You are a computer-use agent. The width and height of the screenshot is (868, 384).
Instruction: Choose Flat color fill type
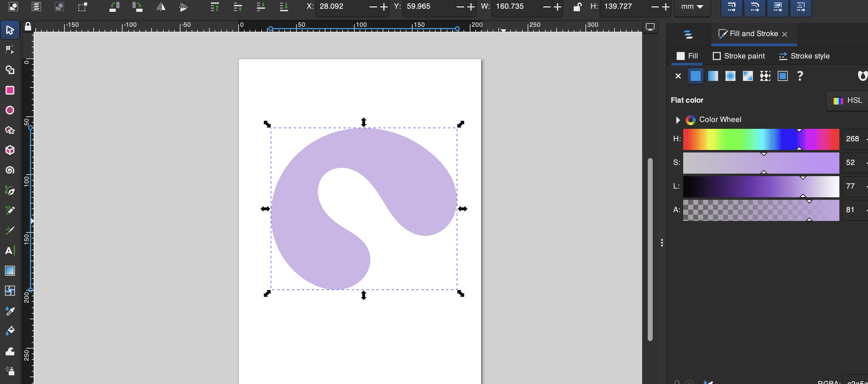click(x=695, y=76)
